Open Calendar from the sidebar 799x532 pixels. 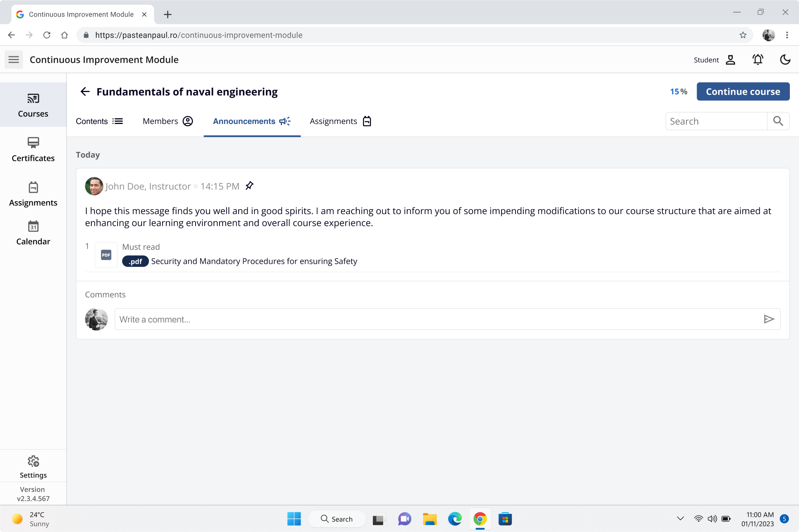tap(33, 233)
